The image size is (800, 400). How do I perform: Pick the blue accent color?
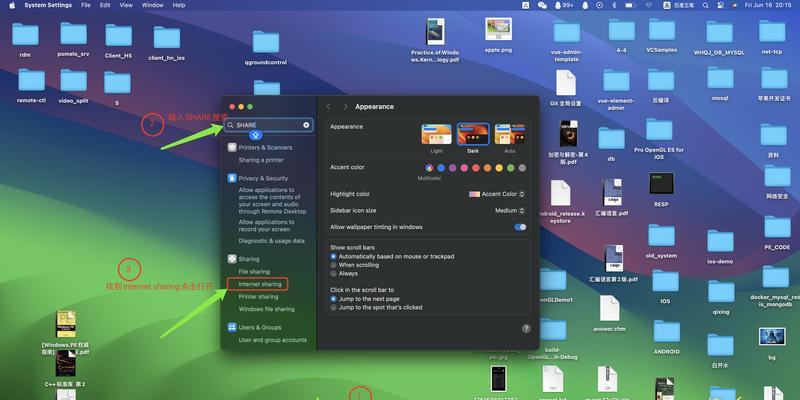point(441,168)
